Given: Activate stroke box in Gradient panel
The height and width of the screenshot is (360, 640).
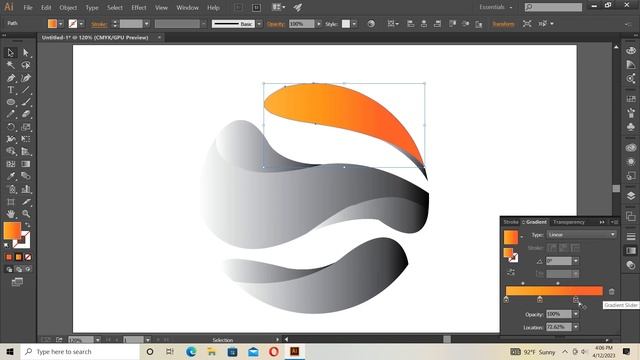Looking at the screenshot, I should 513,258.
